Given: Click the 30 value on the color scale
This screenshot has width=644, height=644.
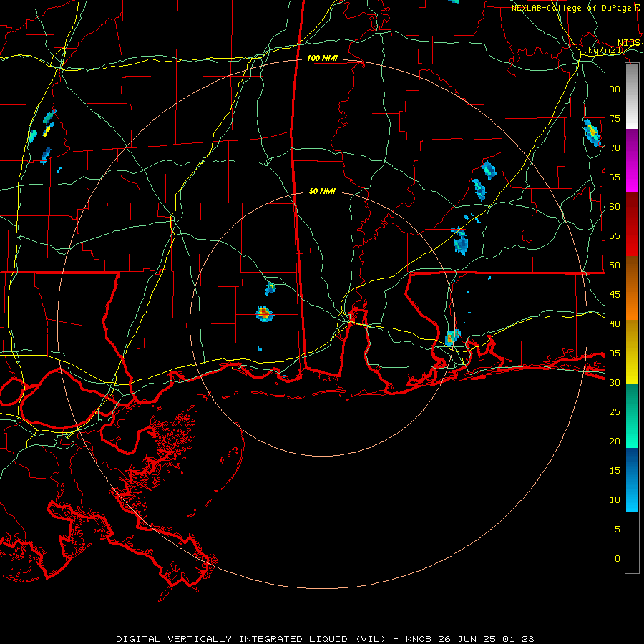Looking at the screenshot, I should (615, 382).
